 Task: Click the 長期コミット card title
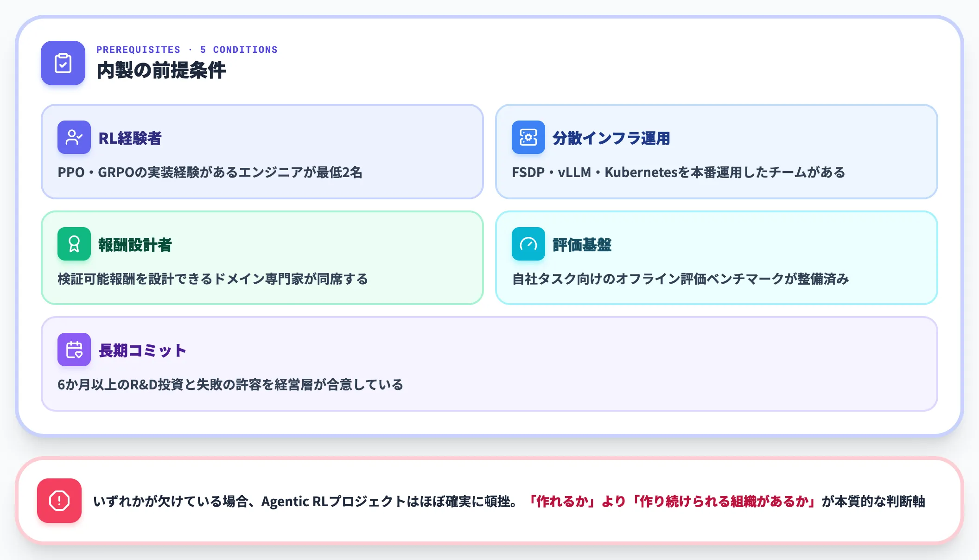(143, 350)
